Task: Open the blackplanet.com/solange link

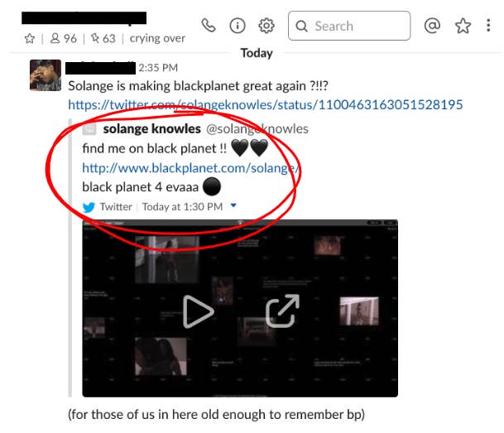Action: (190, 168)
